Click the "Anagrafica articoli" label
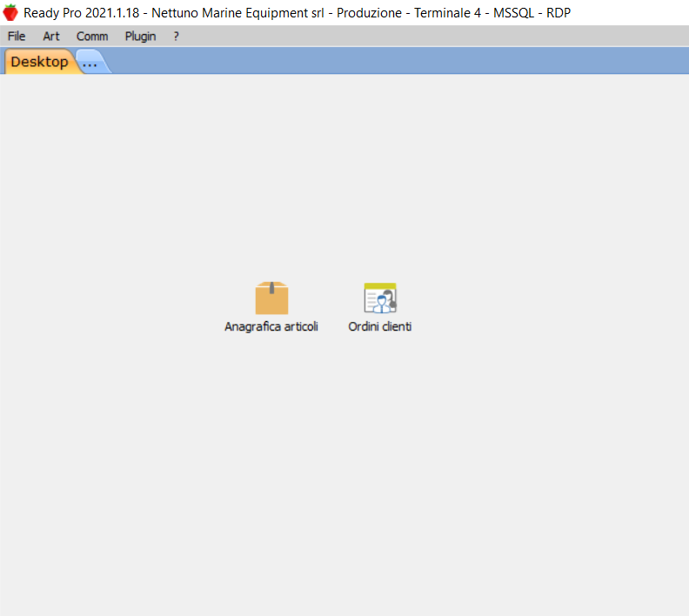Screen dimensions: 689x616 click(271, 326)
